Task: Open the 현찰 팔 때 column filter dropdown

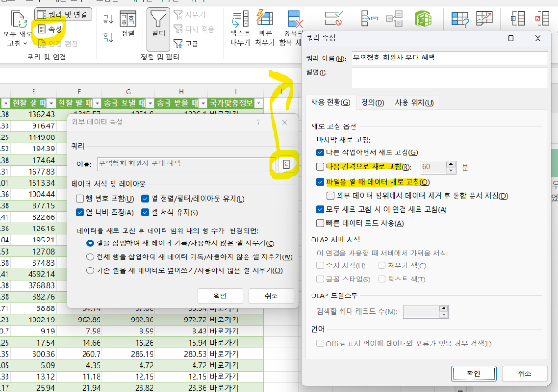Action: tap(97, 103)
